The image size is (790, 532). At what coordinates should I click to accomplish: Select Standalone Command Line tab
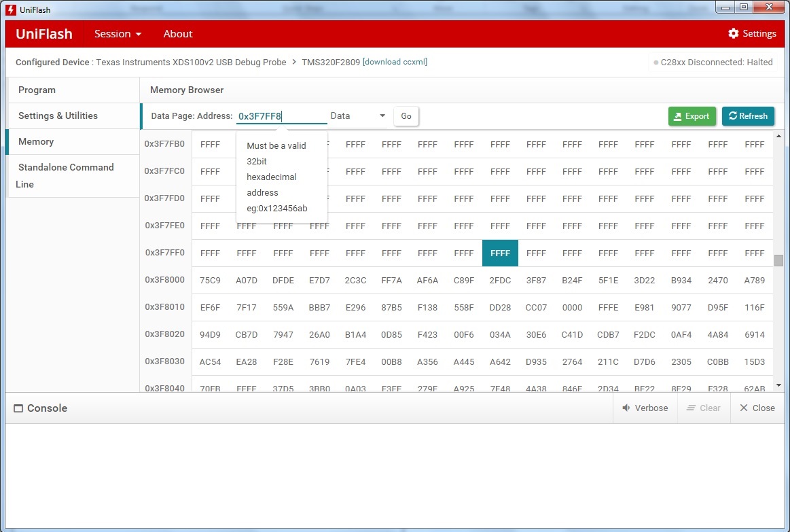pos(74,176)
